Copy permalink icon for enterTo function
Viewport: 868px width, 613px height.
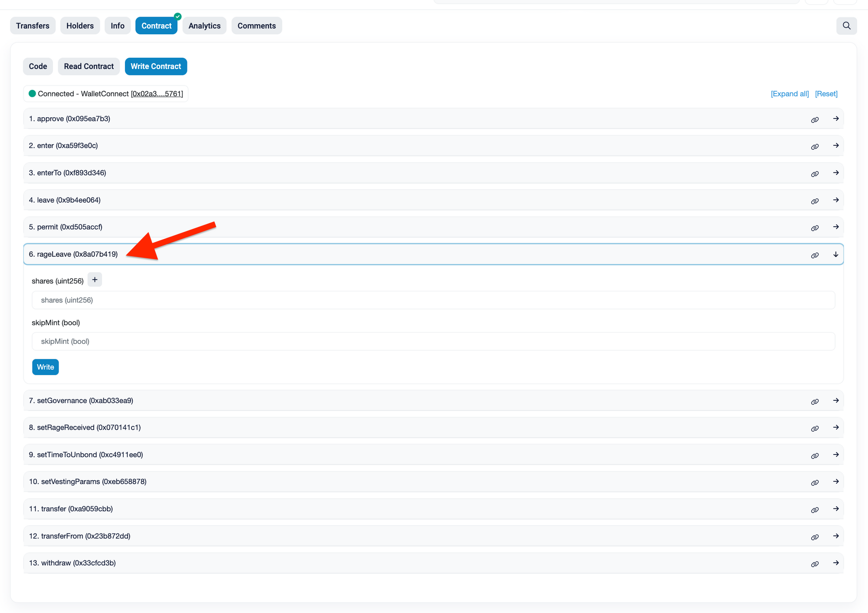(815, 174)
